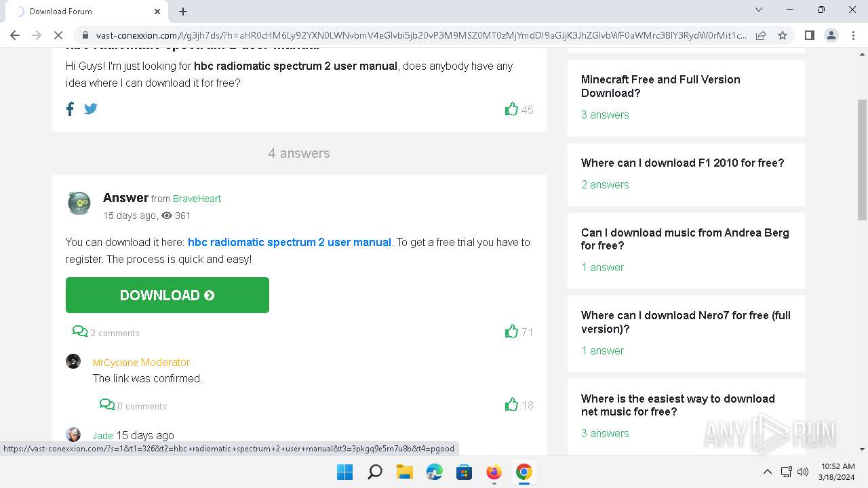View 2 answers for F1 2010 question
This screenshot has width=868, height=488.
[x=605, y=184]
